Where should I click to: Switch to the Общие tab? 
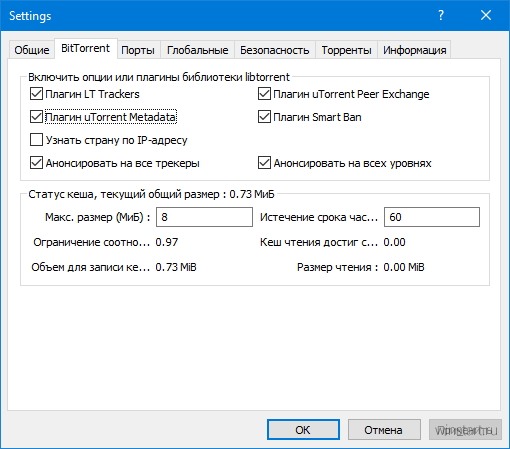pyautogui.click(x=32, y=50)
